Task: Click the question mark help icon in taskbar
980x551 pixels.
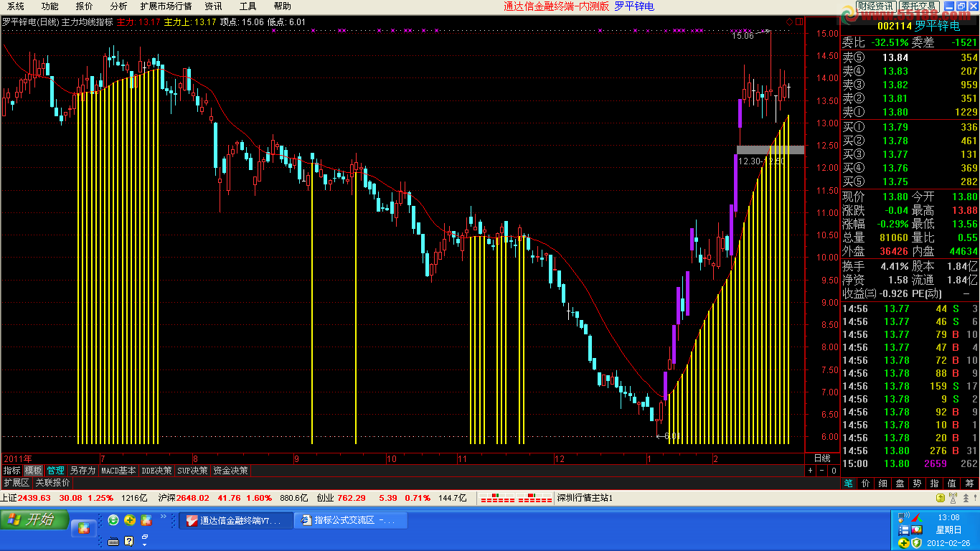Action: tap(129, 541)
